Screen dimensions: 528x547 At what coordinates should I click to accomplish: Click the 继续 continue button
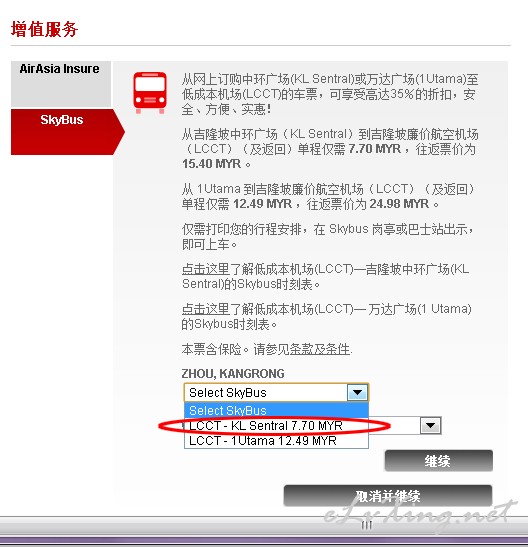click(439, 461)
